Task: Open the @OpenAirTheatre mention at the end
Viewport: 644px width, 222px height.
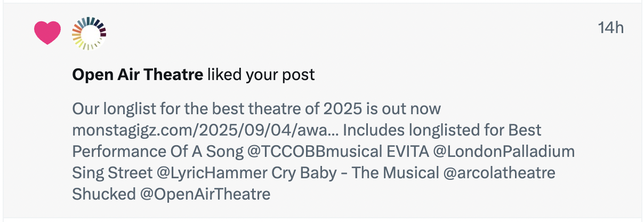Action: tap(205, 194)
